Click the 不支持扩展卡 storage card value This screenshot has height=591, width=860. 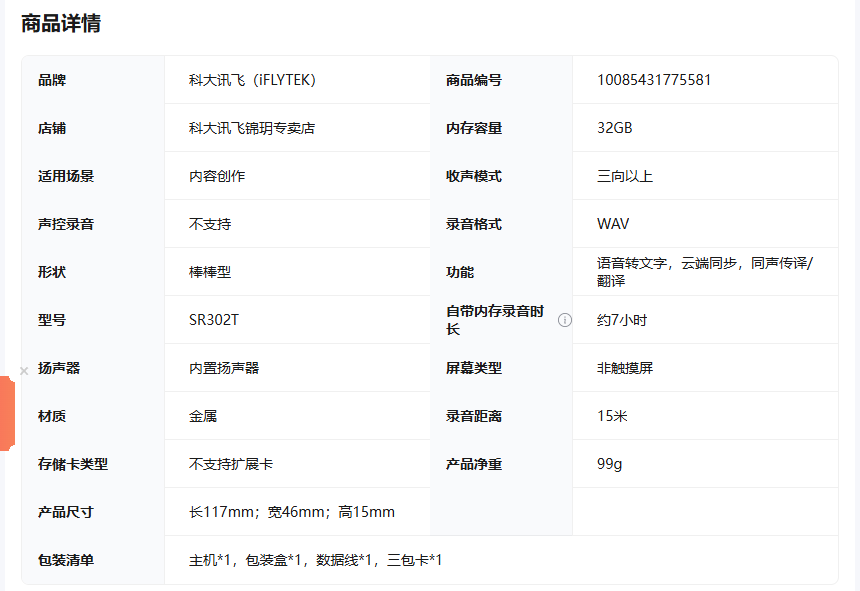pyautogui.click(x=231, y=464)
